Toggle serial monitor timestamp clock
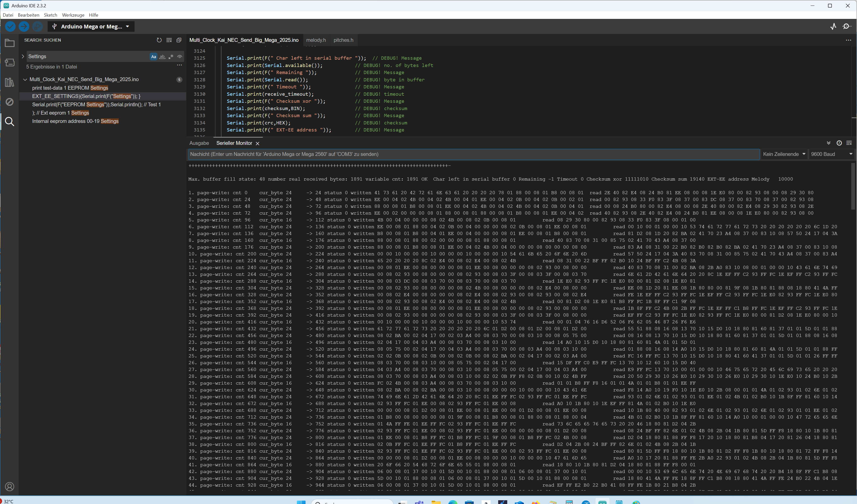This screenshot has width=857, height=504. click(839, 143)
